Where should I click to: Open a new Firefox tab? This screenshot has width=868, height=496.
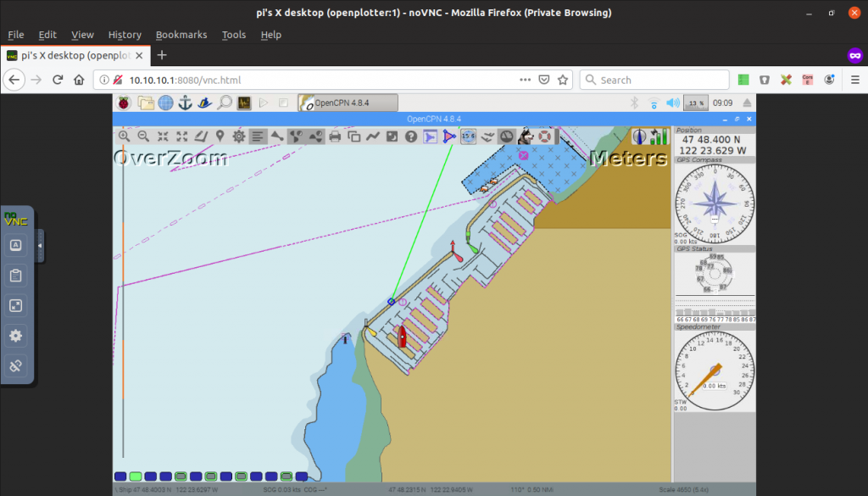click(x=162, y=55)
